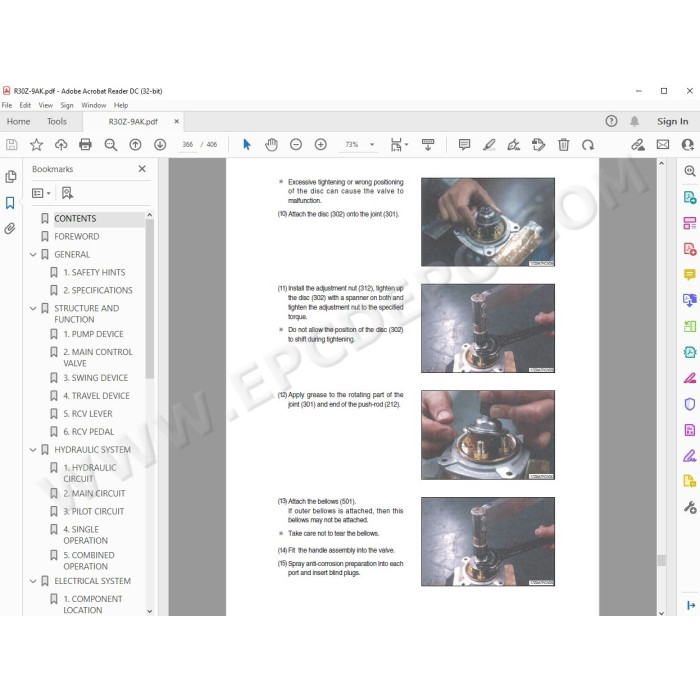Open the Page Thumbnails panel

[x=11, y=176]
